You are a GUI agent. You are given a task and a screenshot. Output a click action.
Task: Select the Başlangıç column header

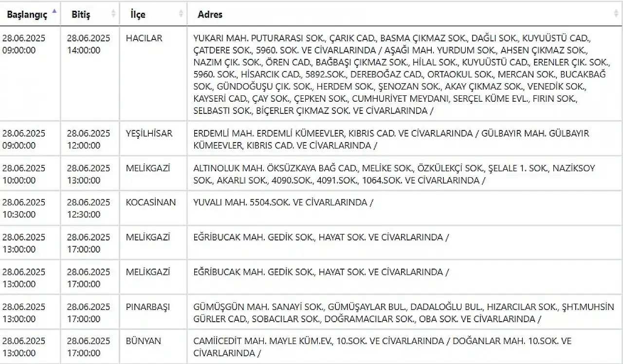tap(30, 14)
